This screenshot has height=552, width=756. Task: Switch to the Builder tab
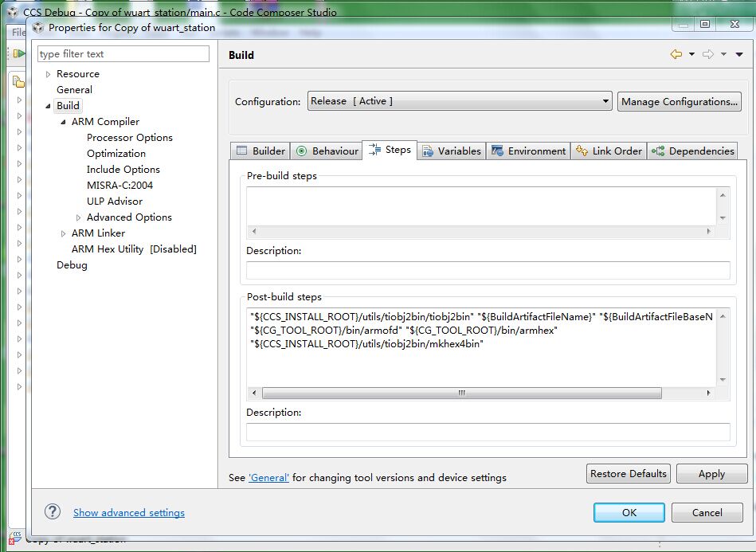pos(260,151)
